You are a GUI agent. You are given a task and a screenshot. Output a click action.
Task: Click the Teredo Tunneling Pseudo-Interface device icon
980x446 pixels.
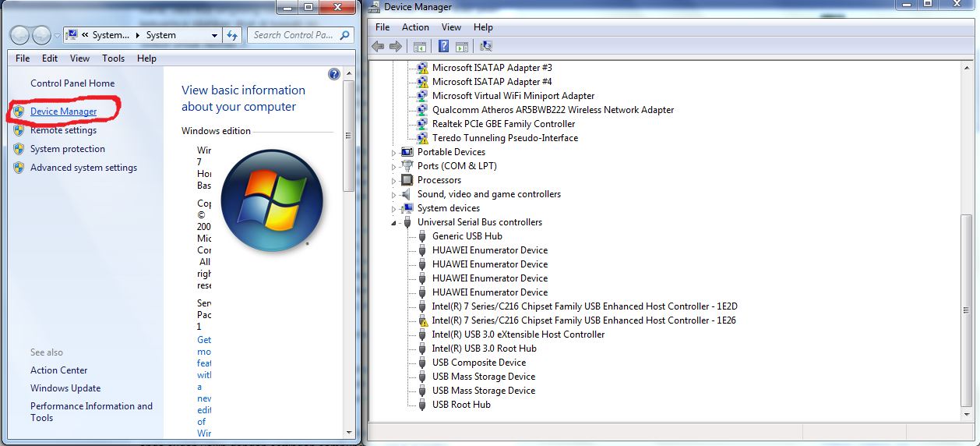(x=422, y=138)
